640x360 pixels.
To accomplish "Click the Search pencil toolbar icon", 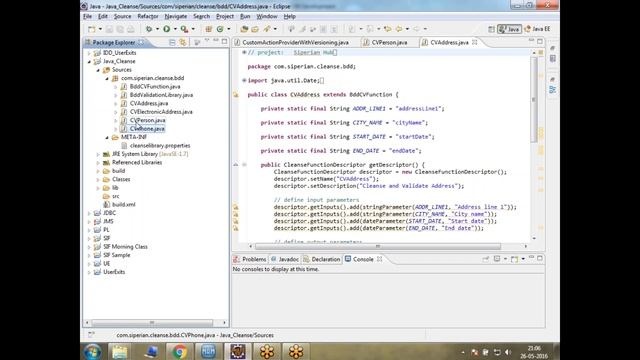I will pyautogui.click(x=267, y=29).
